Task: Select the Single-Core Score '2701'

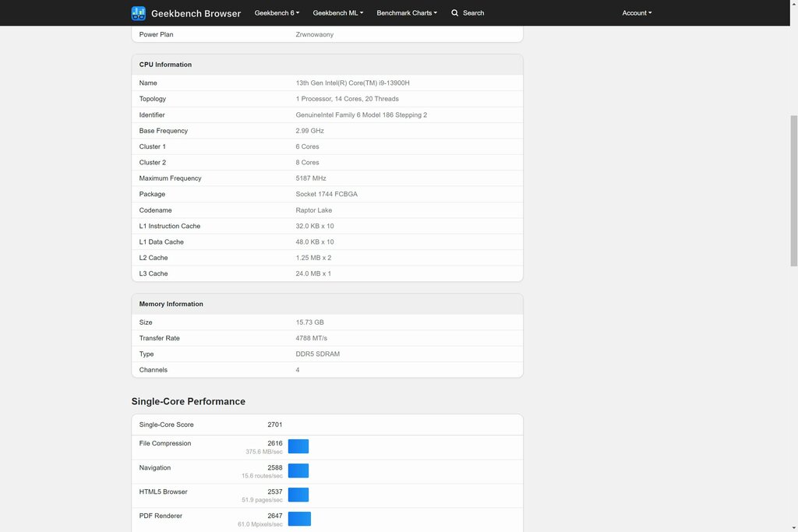Action: 275,425
